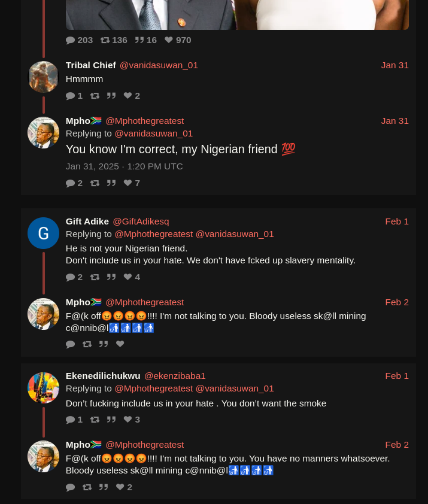Click Tribal Chief's avatar picture

coord(44,77)
